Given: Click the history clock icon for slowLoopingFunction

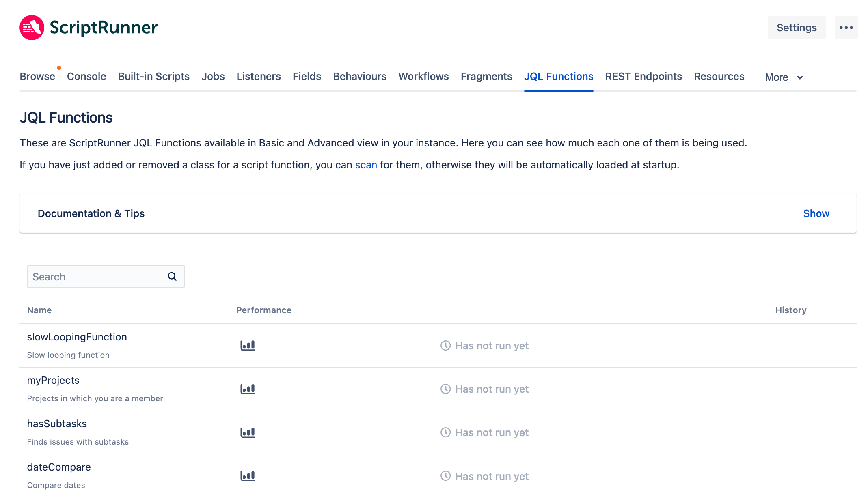Looking at the screenshot, I should coord(445,345).
